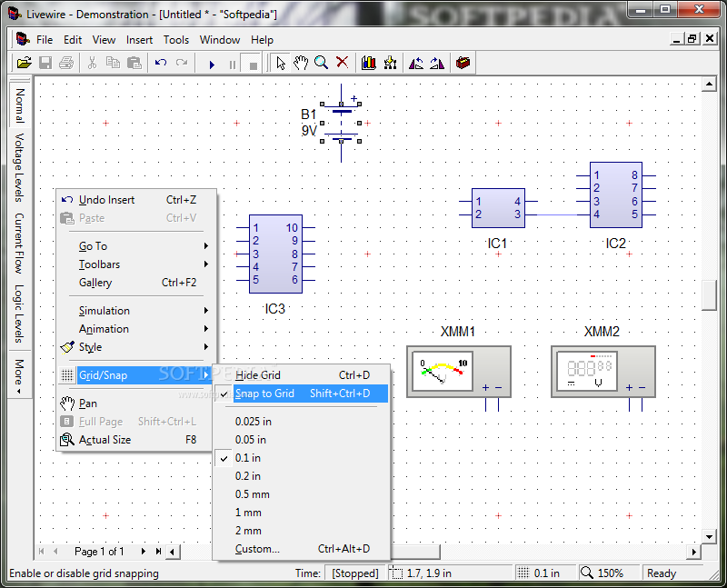Open the View menu
The width and height of the screenshot is (727, 588).
point(104,40)
